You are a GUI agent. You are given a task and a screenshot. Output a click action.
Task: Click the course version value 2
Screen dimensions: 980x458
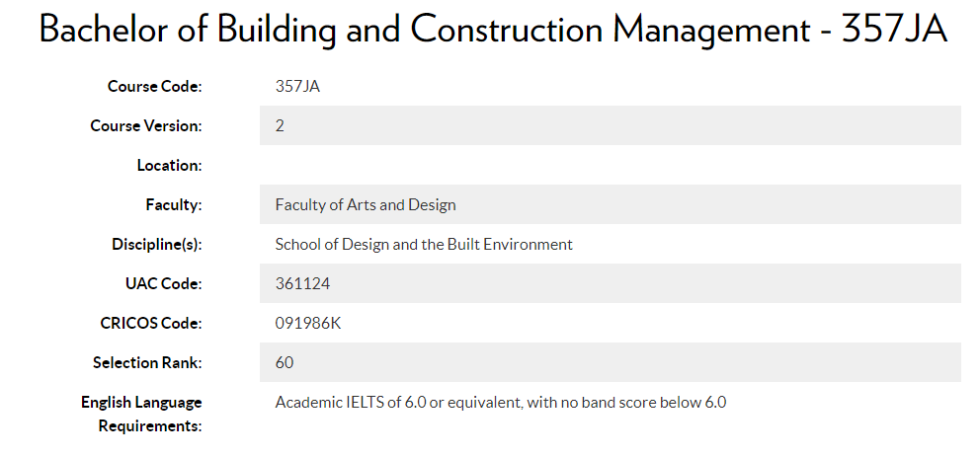point(280,125)
